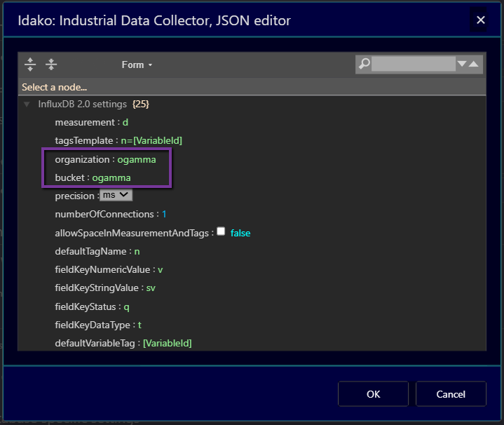Close the JSON editor dialog
Viewport: 504px width, 425px height.
(x=481, y=20)
